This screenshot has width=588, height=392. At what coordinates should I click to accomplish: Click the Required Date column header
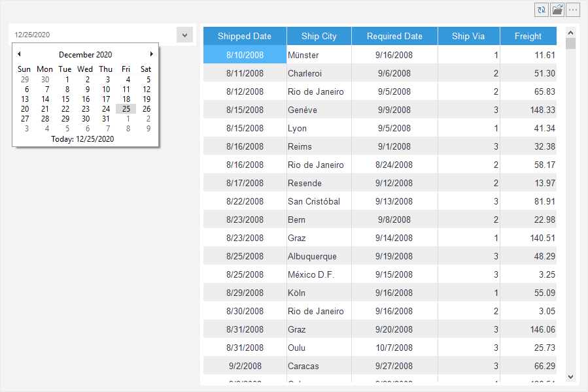point(394,37)
